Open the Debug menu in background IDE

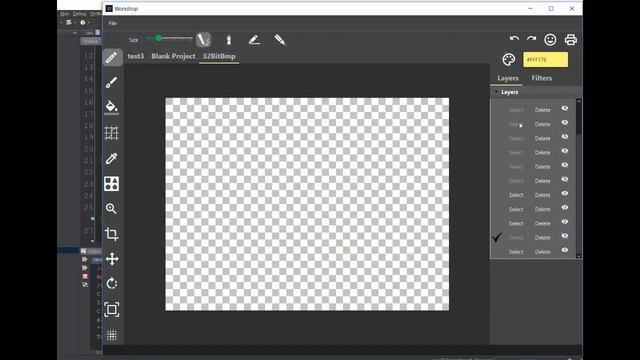point(79,14)
